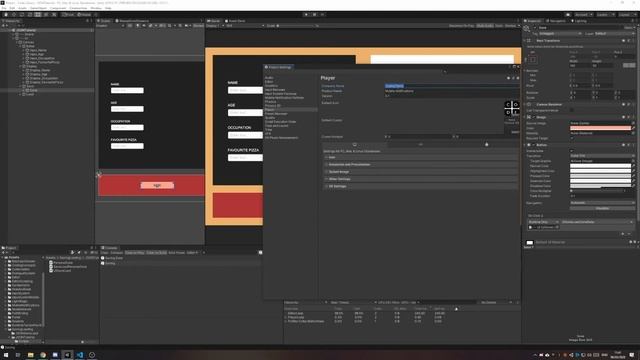
Task: Open the Component menu
Action: point(58,8)
